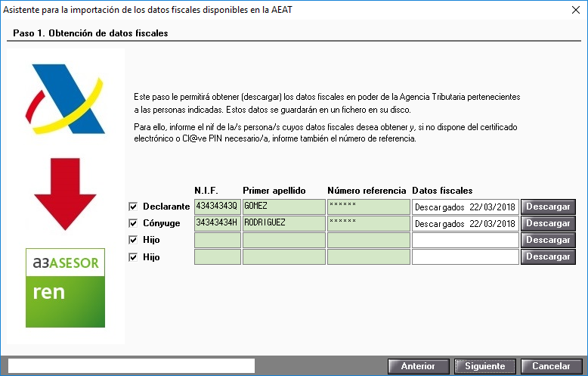This screenshot has height=376, width=588.
Task: Go back with the Anterior button
Action: (418, 366)
